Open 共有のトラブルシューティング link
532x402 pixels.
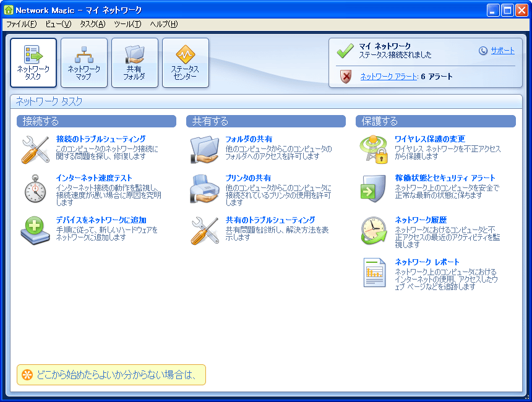tap(270, 220)
